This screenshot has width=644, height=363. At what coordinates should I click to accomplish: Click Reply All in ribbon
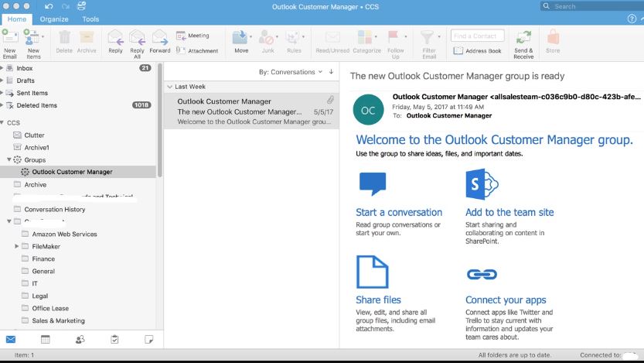pyautogui.click(x=137, y=44)
